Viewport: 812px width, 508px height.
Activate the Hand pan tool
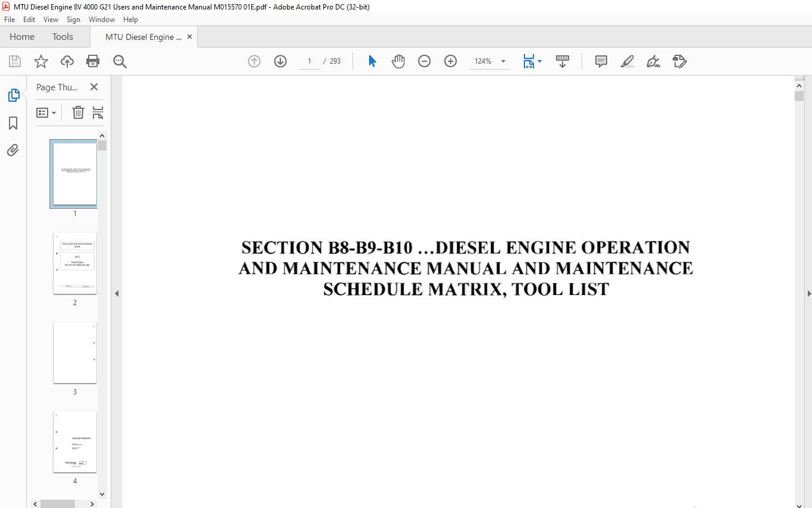[398, 61]
